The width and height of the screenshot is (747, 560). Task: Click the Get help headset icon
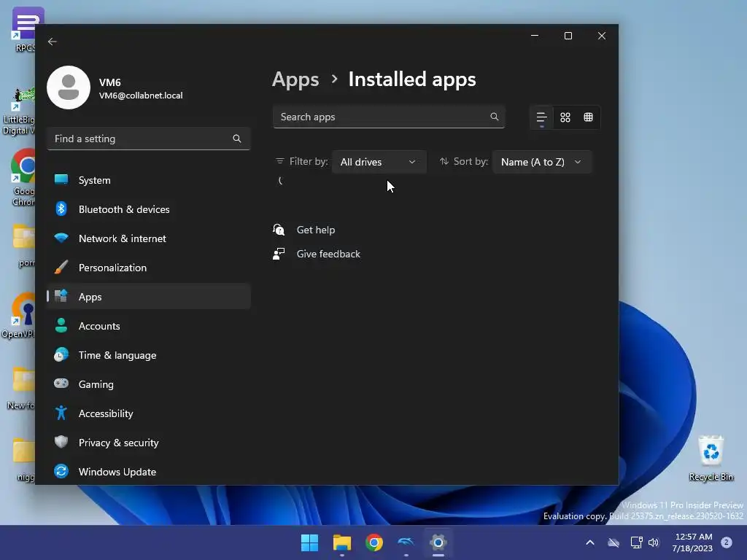tap(279, 230)
